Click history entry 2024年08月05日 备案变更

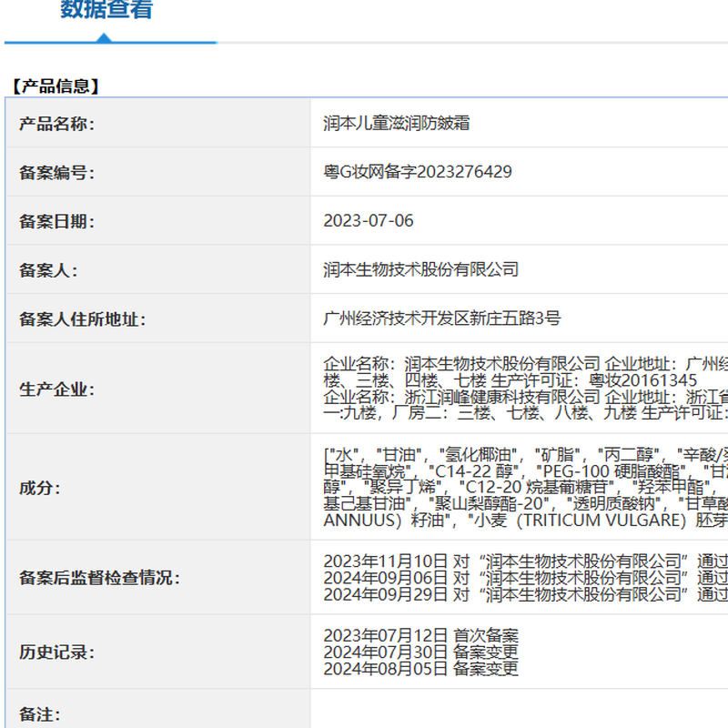[421, 669]
